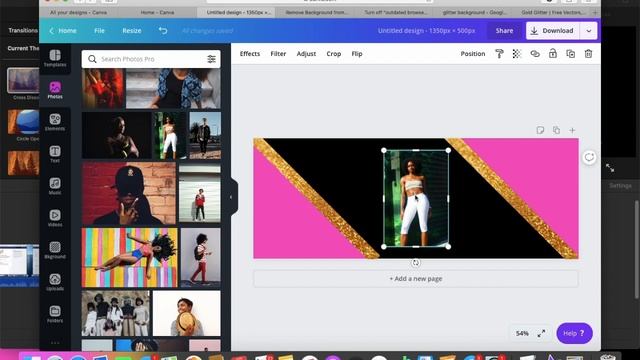640x360 pixels.
Task: Duplicate the selected element
Action: pyautogui.click(x=571, y=54)
